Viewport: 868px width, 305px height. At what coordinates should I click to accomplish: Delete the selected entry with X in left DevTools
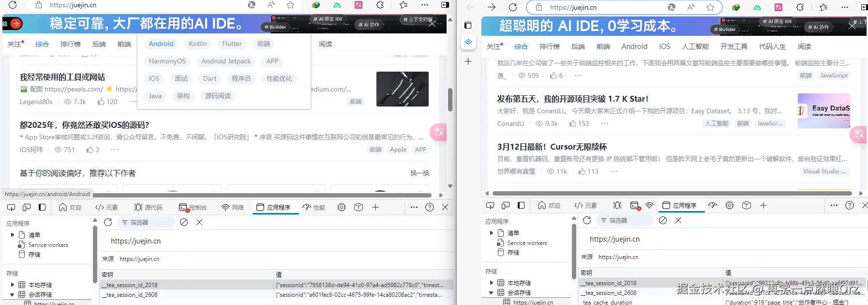[199, 222]
